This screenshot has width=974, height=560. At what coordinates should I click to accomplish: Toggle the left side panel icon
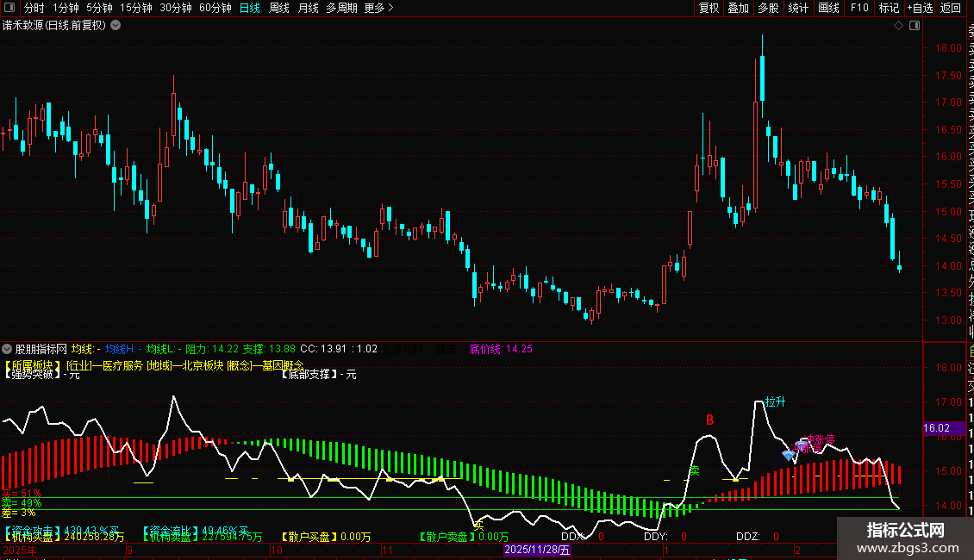click(9, 8)
